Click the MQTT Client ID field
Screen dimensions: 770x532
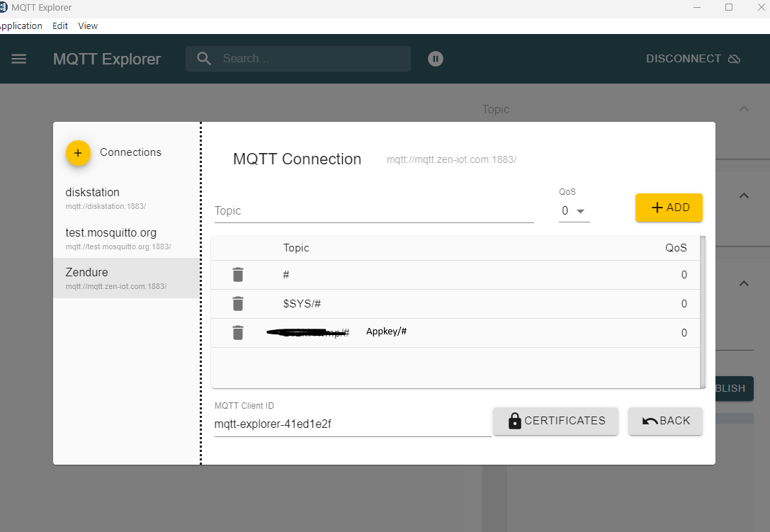click(x=352, y=425)
